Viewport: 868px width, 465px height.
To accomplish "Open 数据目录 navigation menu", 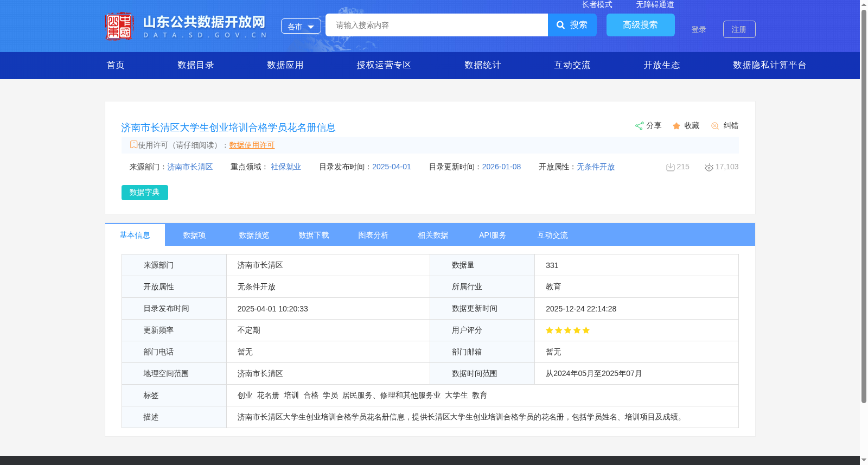I will [x=196, y=65].
